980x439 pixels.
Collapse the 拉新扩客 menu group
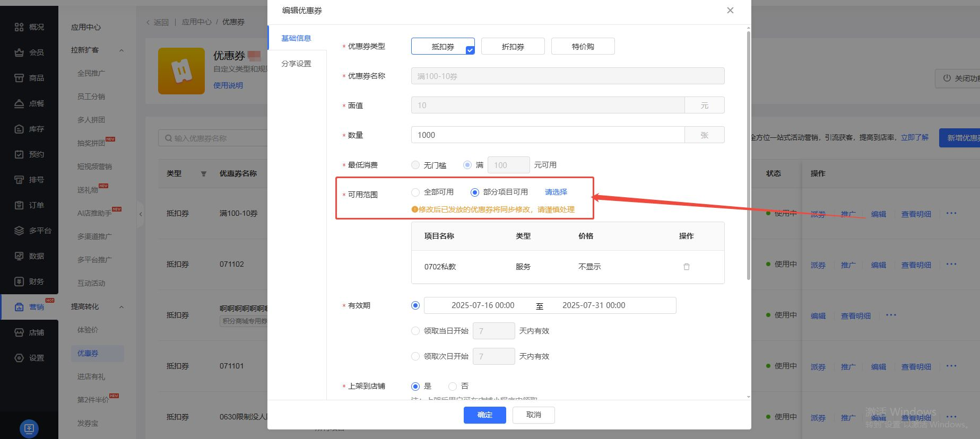click(121, 50)
